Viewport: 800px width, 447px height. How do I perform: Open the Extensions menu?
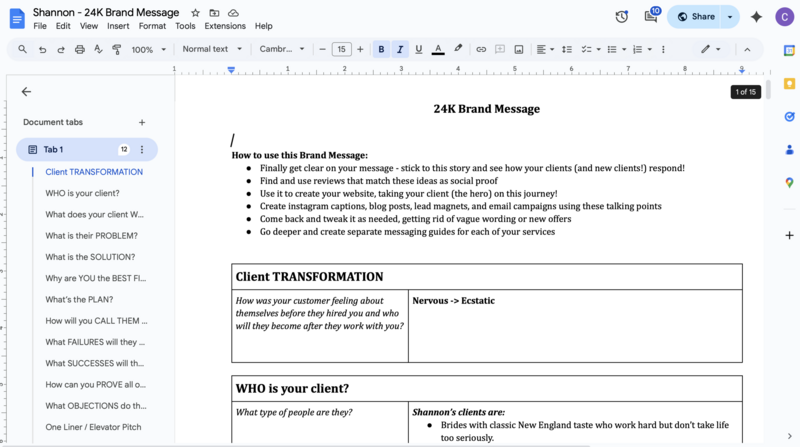coord(225,26)
